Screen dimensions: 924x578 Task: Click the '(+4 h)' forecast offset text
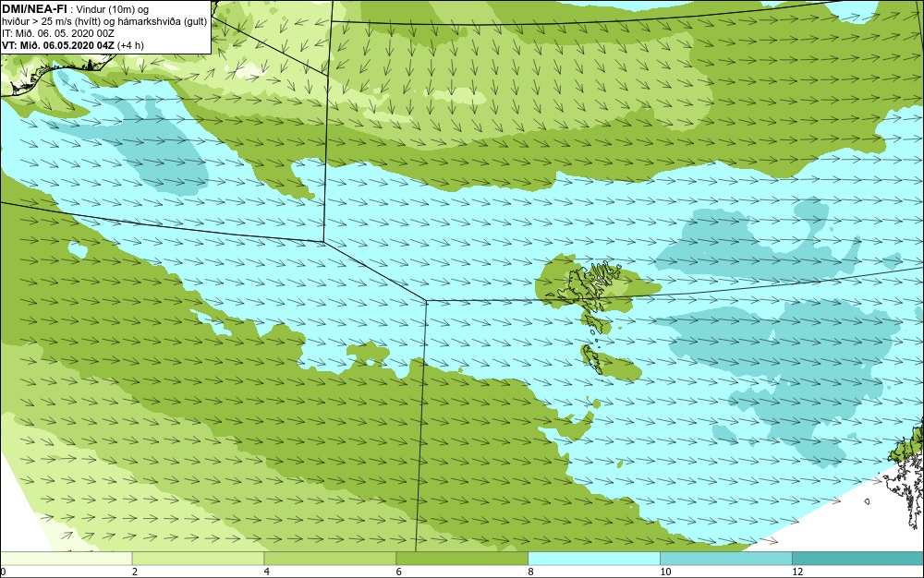[x=130, y=45]
